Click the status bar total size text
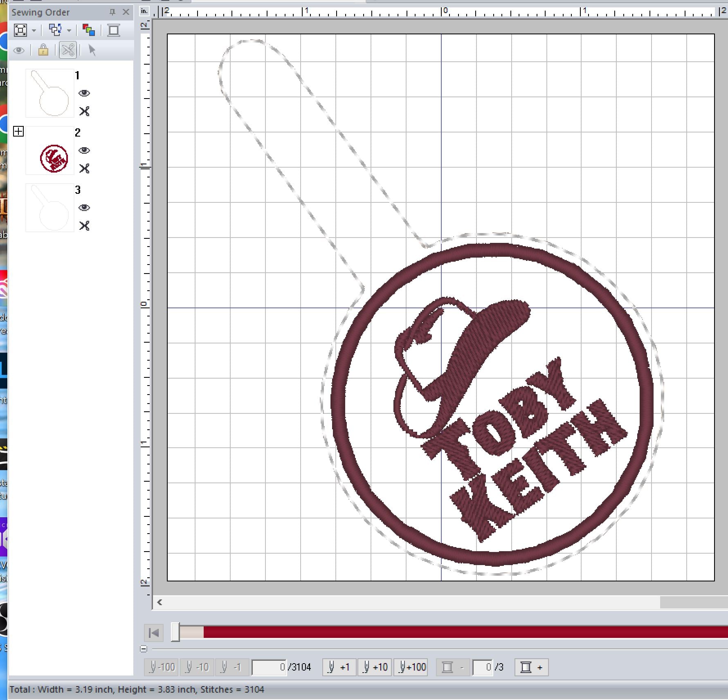This screenshot has height=700, width=728. point(137,689)
